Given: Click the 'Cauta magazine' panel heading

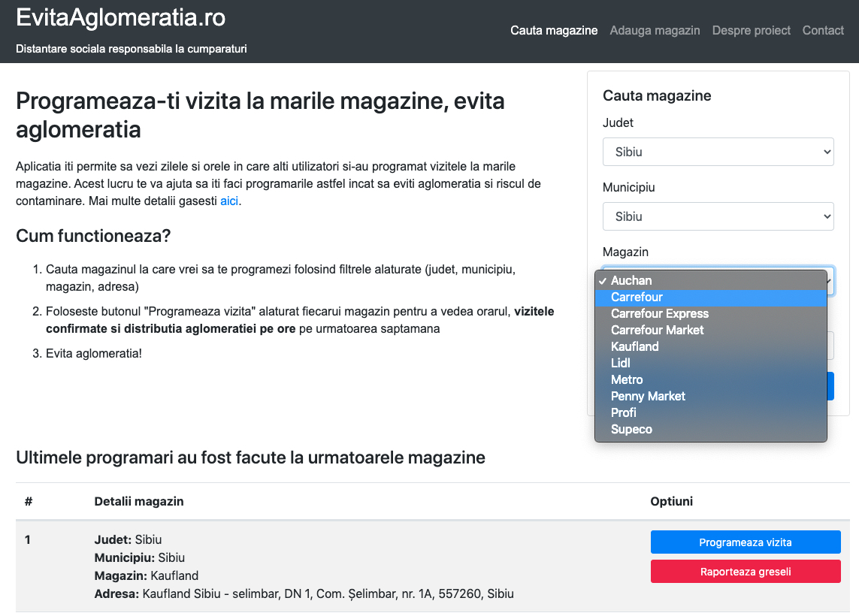Looking at the screenshot, I should (657, 96).
